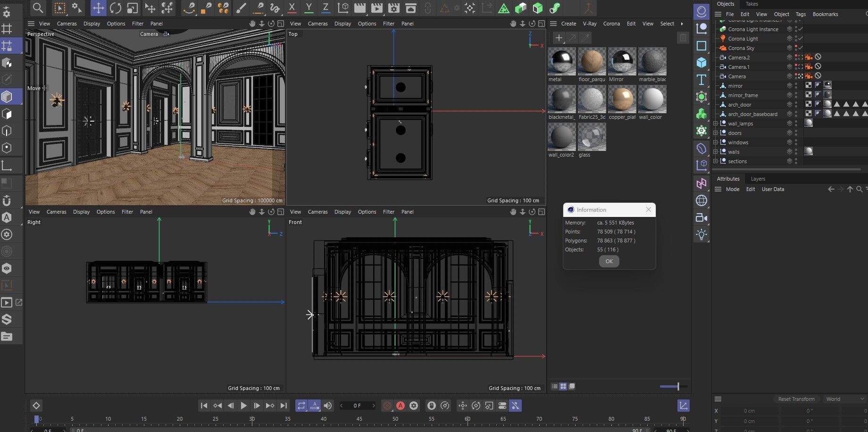Open the Tags menu in Object Manager
868x432 pixels.
pos(801,14)
